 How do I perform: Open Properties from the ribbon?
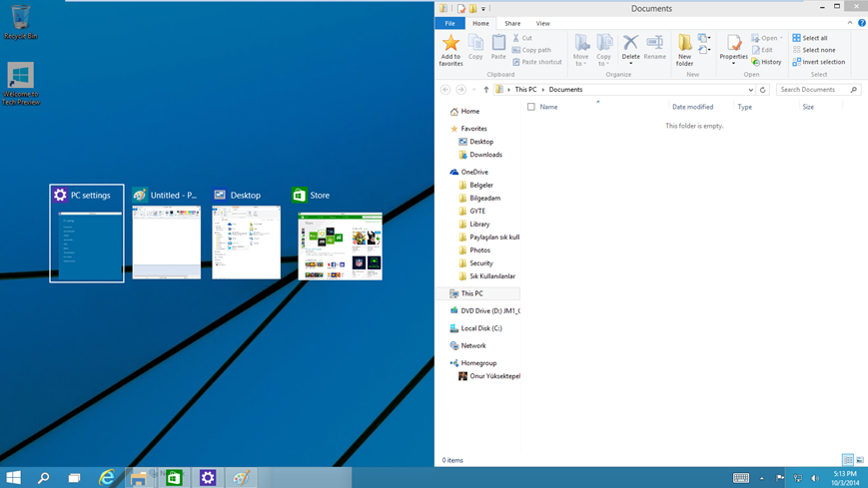tap(734, 47)
